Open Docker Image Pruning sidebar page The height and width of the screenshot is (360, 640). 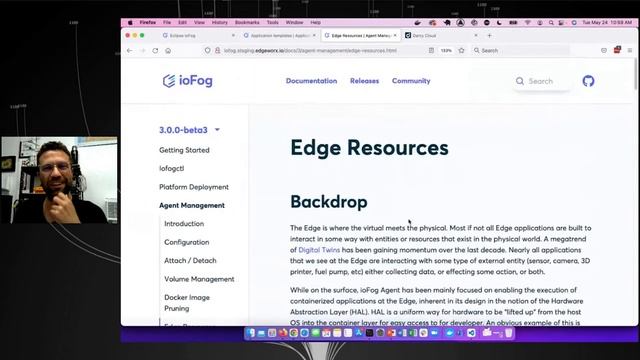coord(187,303)
